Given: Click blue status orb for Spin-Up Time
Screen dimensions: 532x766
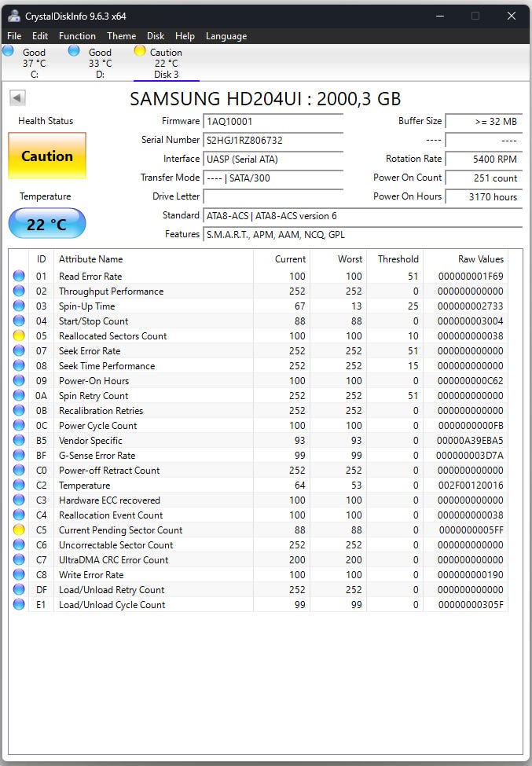Looking at the screenshot, I should pos(19,306).
